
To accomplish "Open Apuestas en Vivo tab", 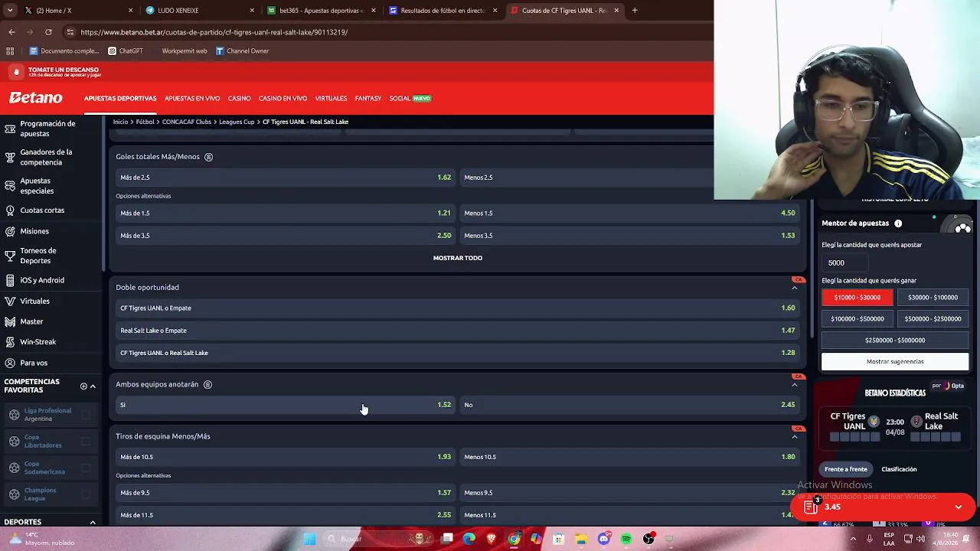I will coord(192,99).
